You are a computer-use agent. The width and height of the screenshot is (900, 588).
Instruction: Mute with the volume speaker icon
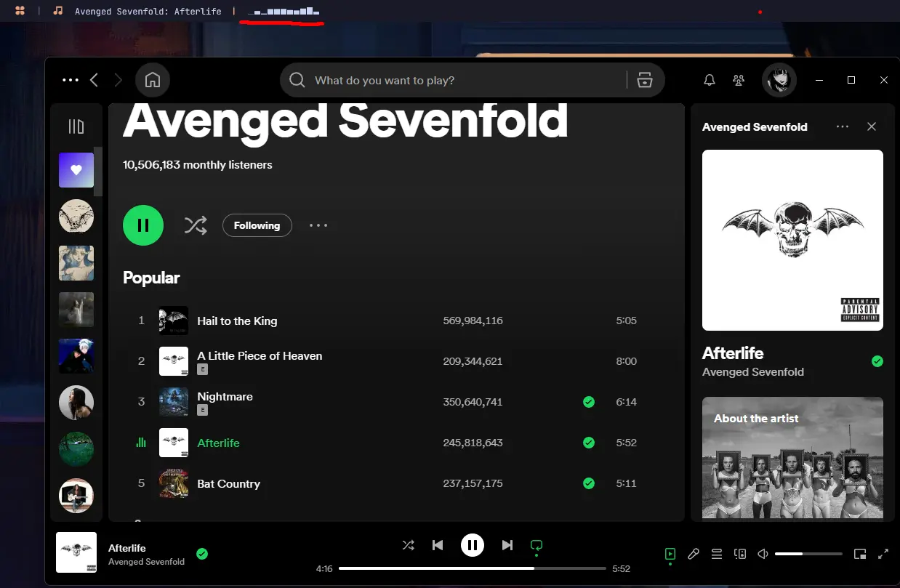[763, 555]
